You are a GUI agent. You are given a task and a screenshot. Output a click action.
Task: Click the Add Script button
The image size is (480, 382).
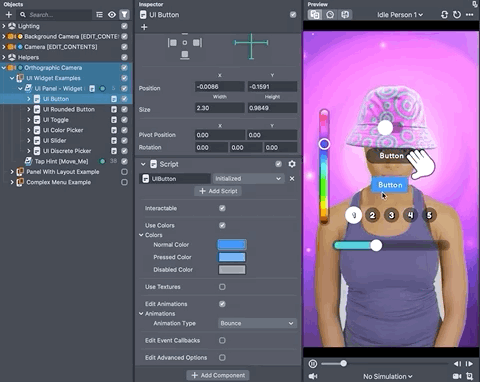(x=218, y=191)
